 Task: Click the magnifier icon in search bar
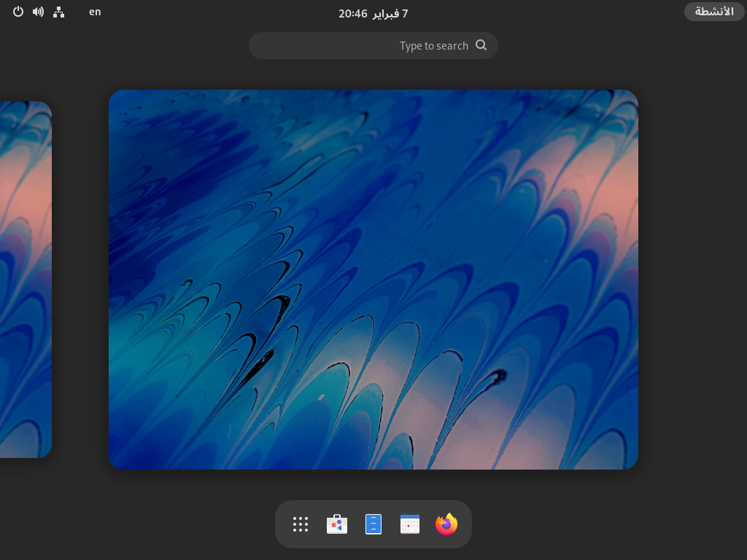pos(481,45)
